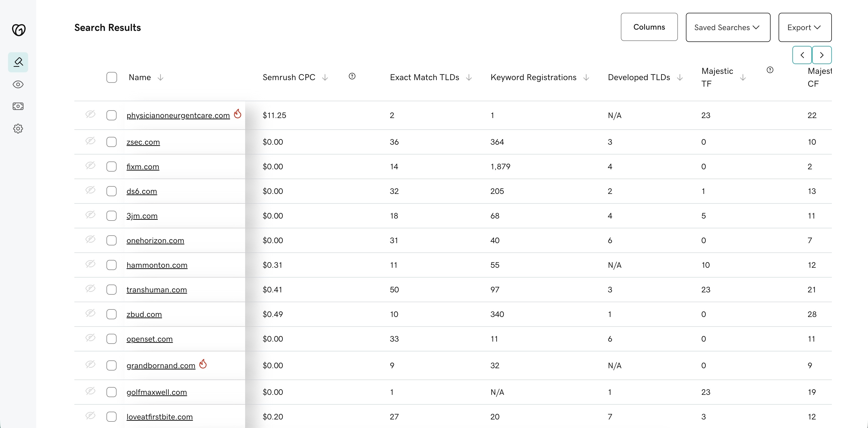The height and width of the screenshot is (428, 868).
Task: Click flame icon beside physicianoneurgentcare.com
Action: click(x=238, y=114)
